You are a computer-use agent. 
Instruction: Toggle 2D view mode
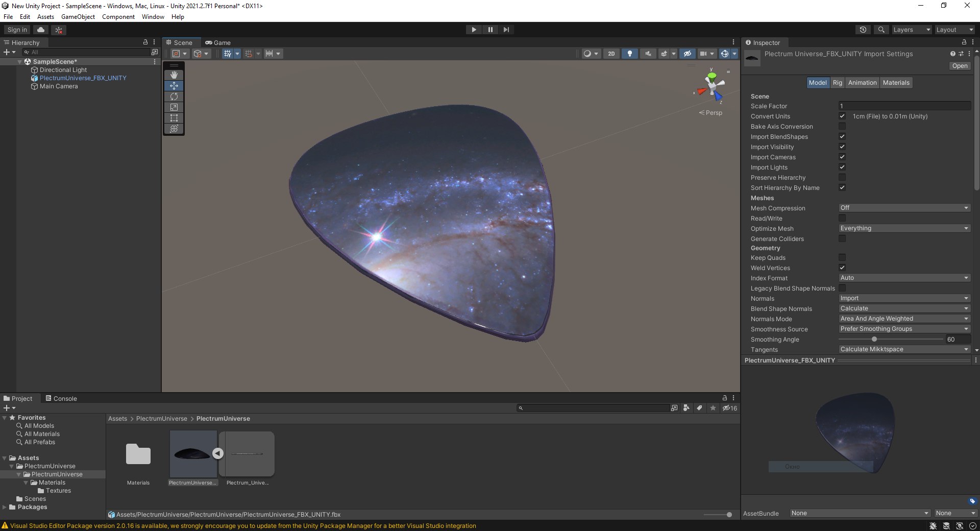click(x=611, y=54)
